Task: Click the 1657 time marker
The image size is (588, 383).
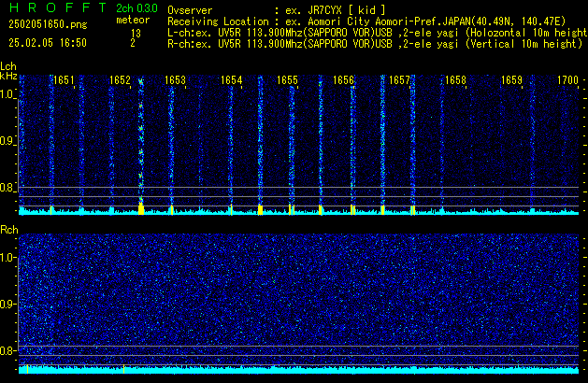Action: coord(400,80)
